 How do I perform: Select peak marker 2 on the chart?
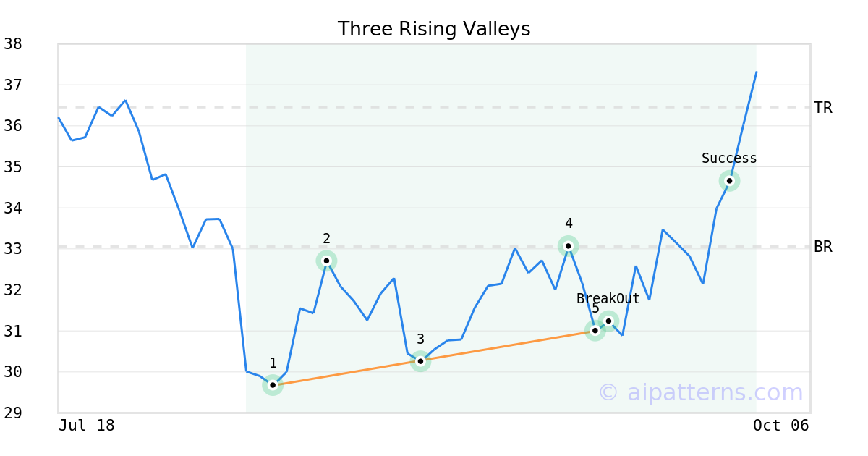[326, 261]
